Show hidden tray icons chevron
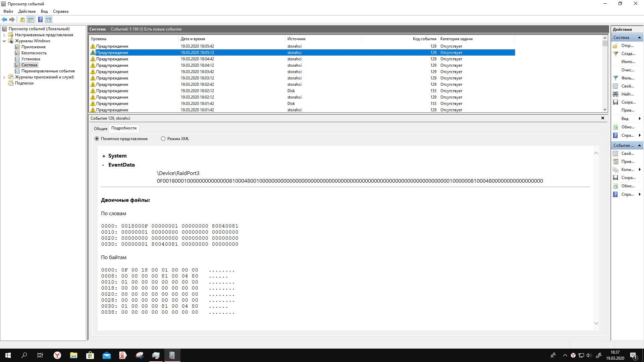 click(x=565, y=355)
